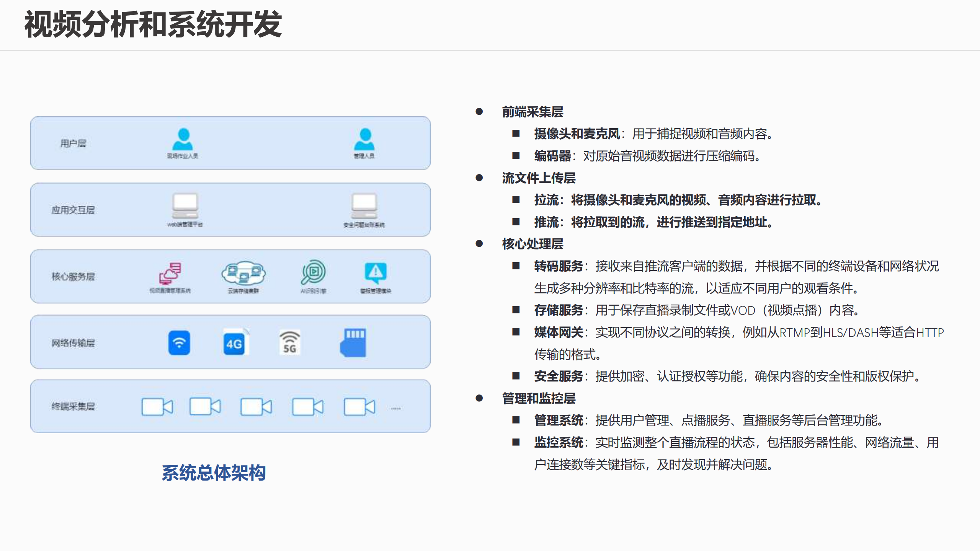Select the 4G network icon
Viewport: 980px width, 551px height.
point(235,342)
